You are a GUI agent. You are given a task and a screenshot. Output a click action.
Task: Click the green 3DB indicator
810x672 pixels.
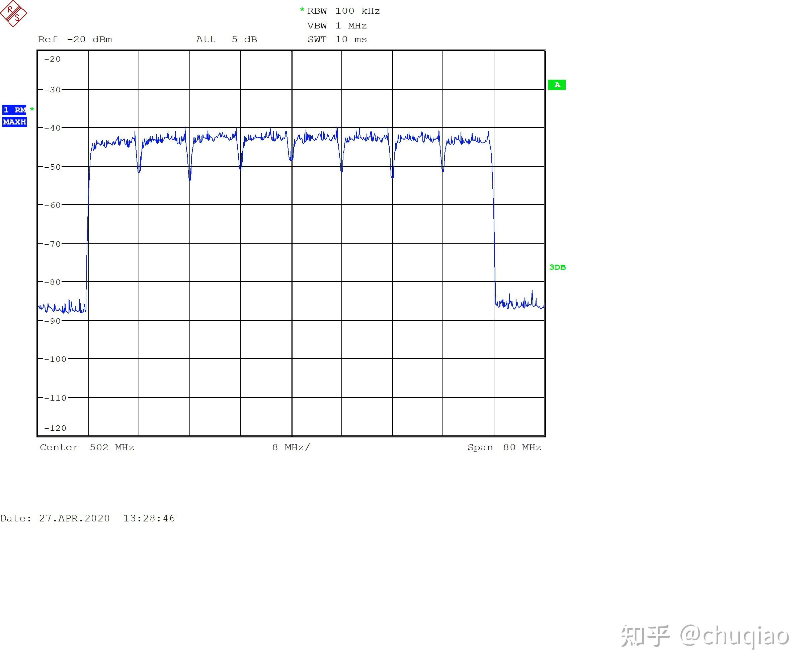tap(557, 267)
